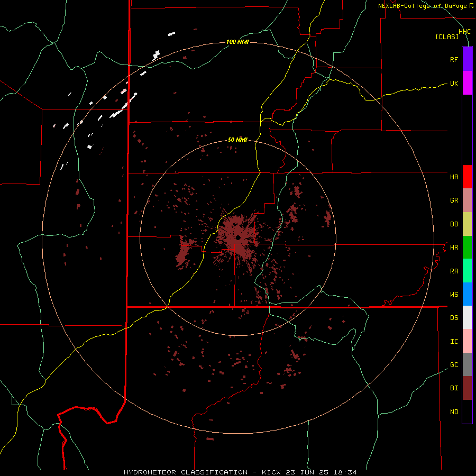The image size is (476, 476).
Task: Click the RA bright green legend swatch
Action: [x=467, y=271]
